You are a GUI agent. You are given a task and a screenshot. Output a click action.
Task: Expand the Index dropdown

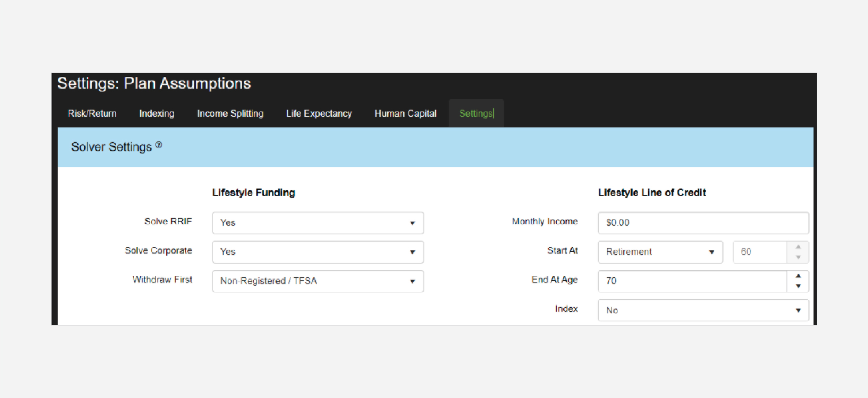[703, 310]
